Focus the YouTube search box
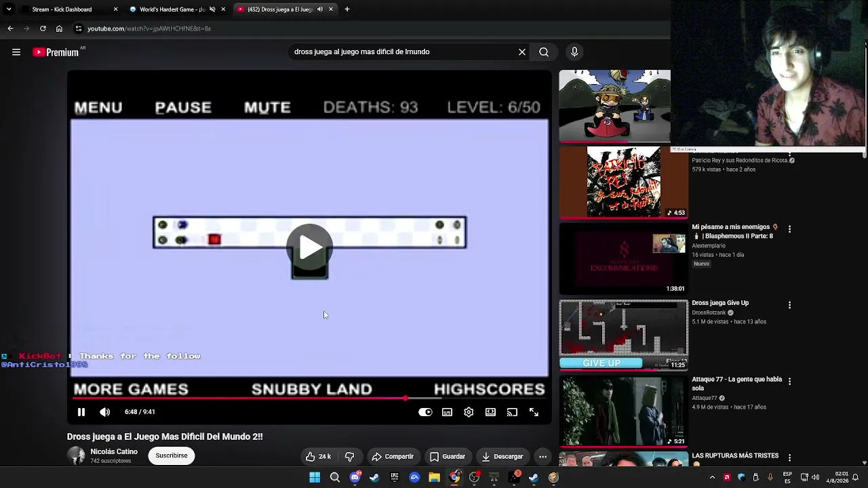The height and width of the screenshot is (488, 868). pos(403,52)
